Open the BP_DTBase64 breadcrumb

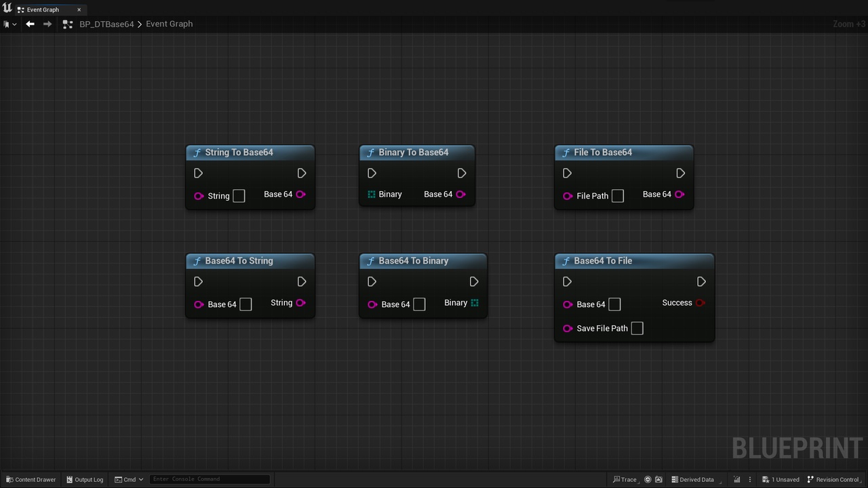[x=106, y=24]
